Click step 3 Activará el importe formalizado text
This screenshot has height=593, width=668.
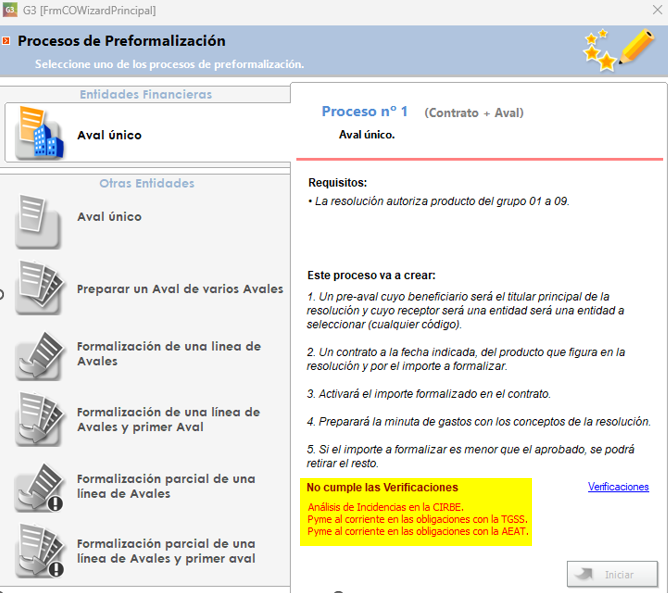429,394
